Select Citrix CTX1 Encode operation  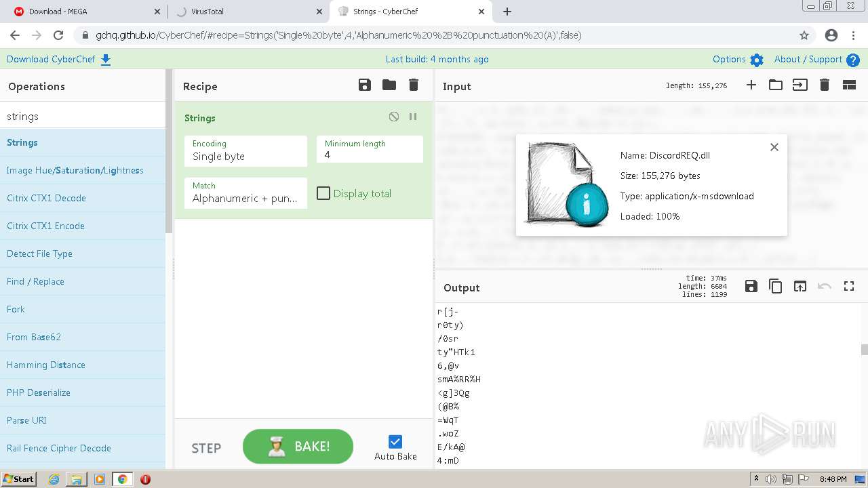tap(83, 226)
